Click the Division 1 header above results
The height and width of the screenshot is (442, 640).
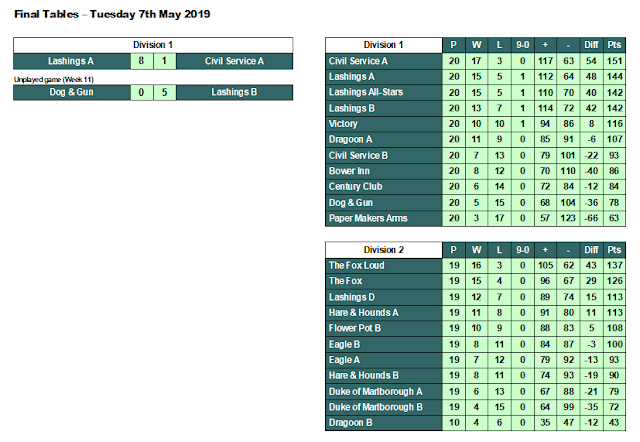tap(153, 45)
